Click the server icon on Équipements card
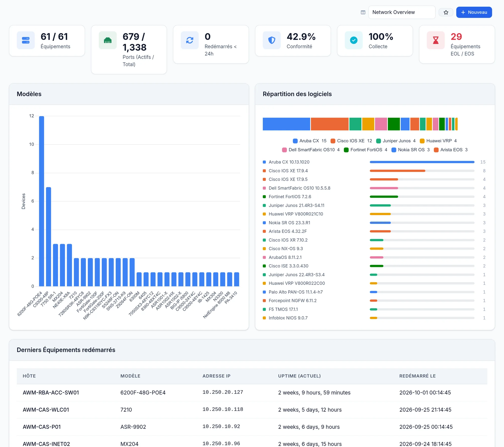Image resolution: width=504 pixels, height=447 pixels. (x=26, y=40)
